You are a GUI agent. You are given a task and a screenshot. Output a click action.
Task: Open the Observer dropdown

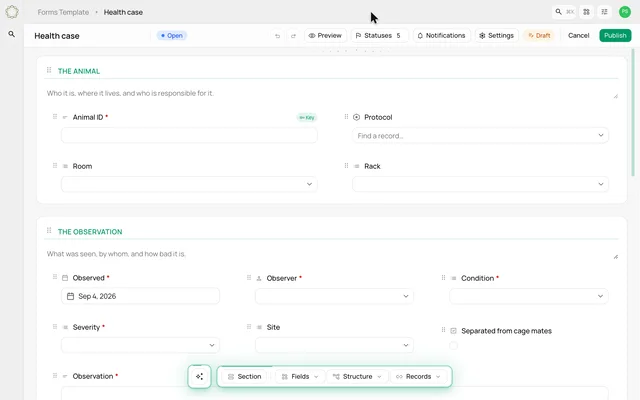334,296
